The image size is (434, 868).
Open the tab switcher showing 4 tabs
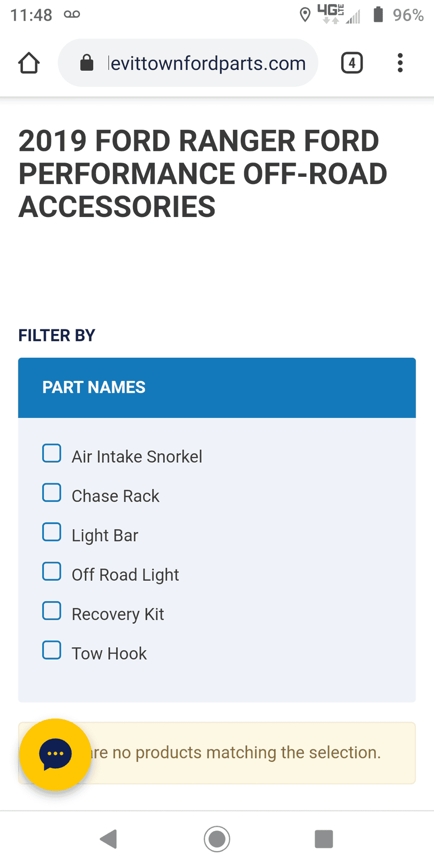[x=352, y=63]
